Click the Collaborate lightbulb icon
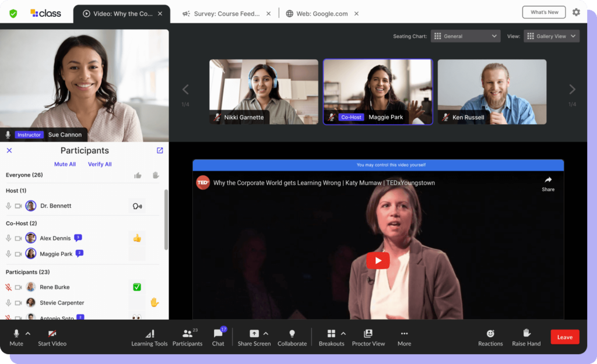This screenshot has width=597, height=364. coord(292,334)
